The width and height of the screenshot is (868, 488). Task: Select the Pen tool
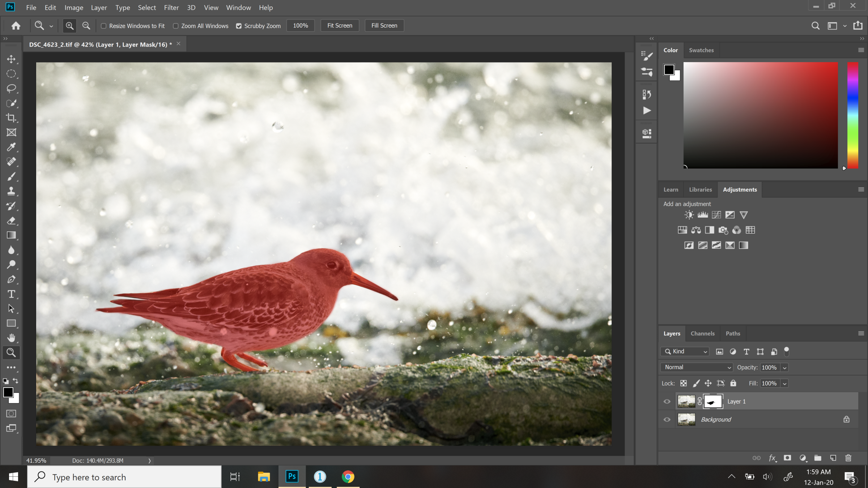pos(11,279)
